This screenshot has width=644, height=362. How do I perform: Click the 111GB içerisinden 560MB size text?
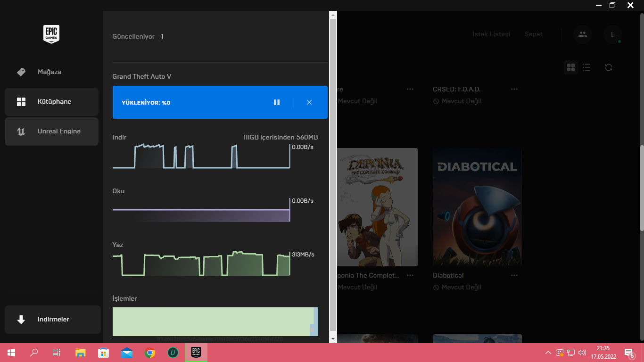[281, 137]
